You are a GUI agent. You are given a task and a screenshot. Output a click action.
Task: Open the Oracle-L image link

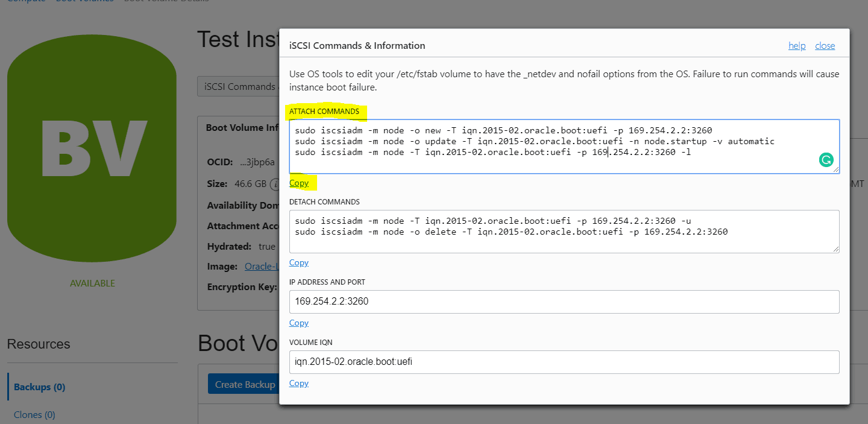(x=262, y=266)
